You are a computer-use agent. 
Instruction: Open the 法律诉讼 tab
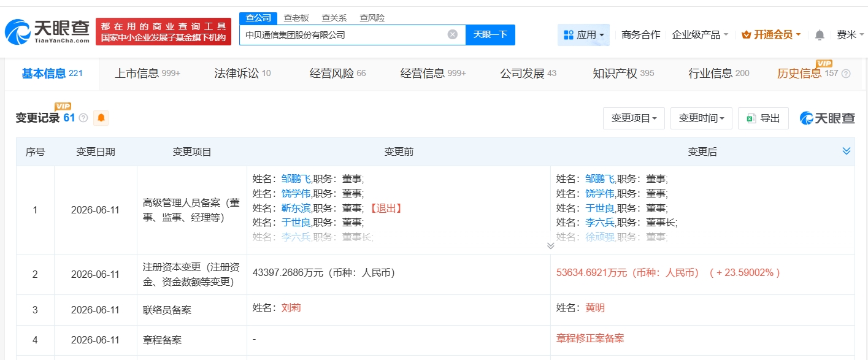242,74
